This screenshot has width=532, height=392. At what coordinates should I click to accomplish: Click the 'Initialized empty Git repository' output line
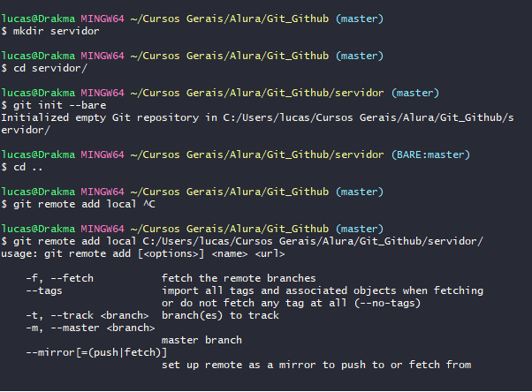(x=257, y=124)
